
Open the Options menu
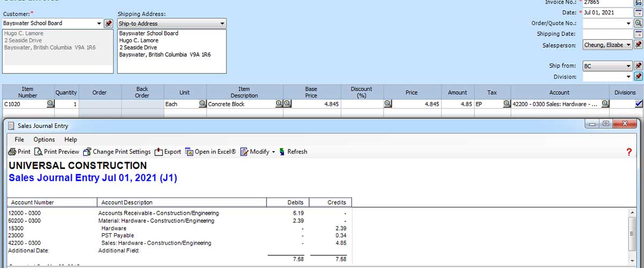(45, 139)
